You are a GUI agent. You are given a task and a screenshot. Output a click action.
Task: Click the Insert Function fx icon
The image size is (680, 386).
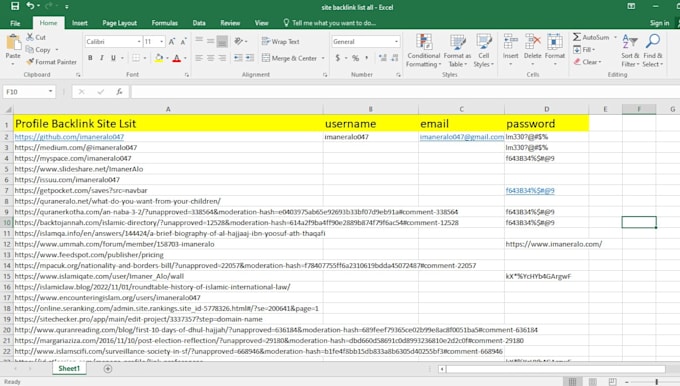coord(119,92)
